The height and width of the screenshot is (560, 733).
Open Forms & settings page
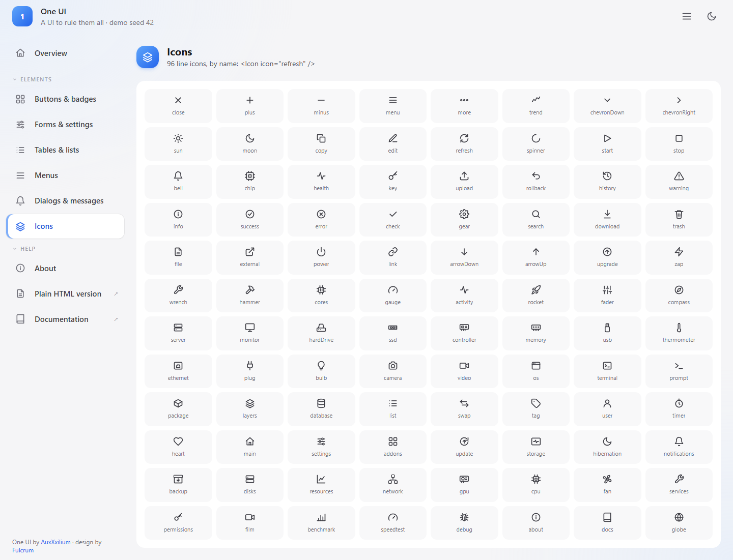coord(65,125)
